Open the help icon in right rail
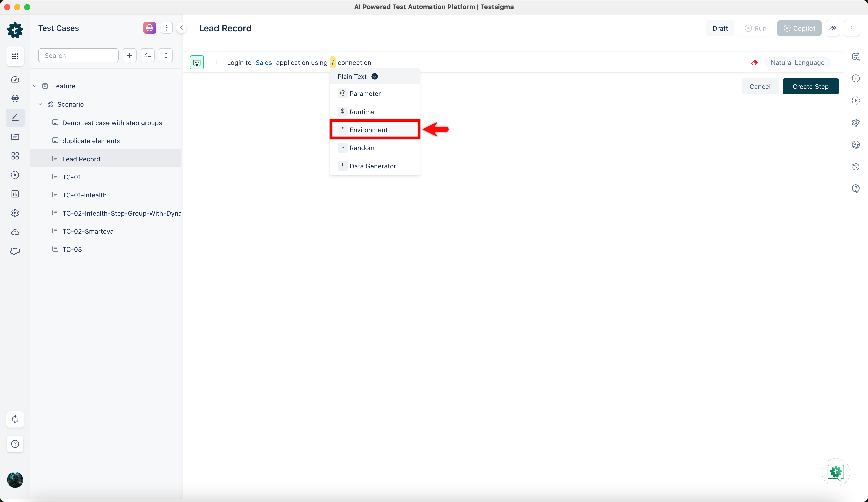Screen dimensions: 868x502 point(856,189)
